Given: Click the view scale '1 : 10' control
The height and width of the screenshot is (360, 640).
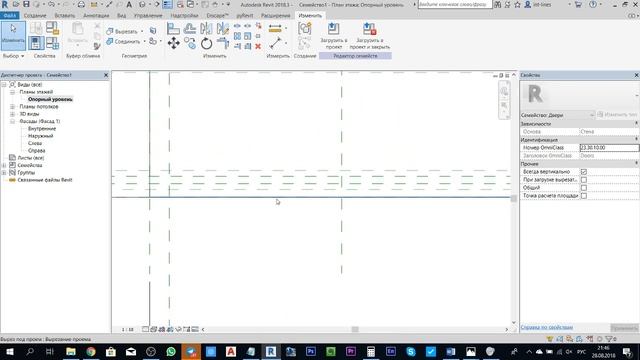Looking at the screenshot, I should coord(127,329).
